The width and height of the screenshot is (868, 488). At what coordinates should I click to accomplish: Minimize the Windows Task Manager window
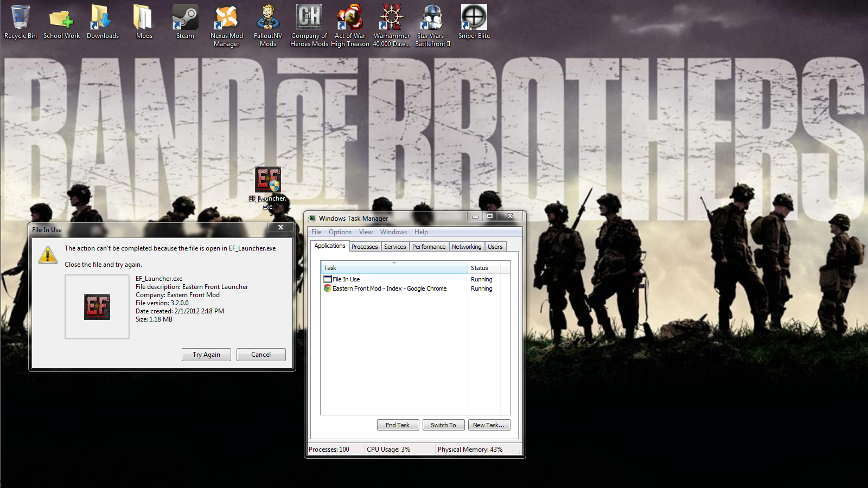475,216
